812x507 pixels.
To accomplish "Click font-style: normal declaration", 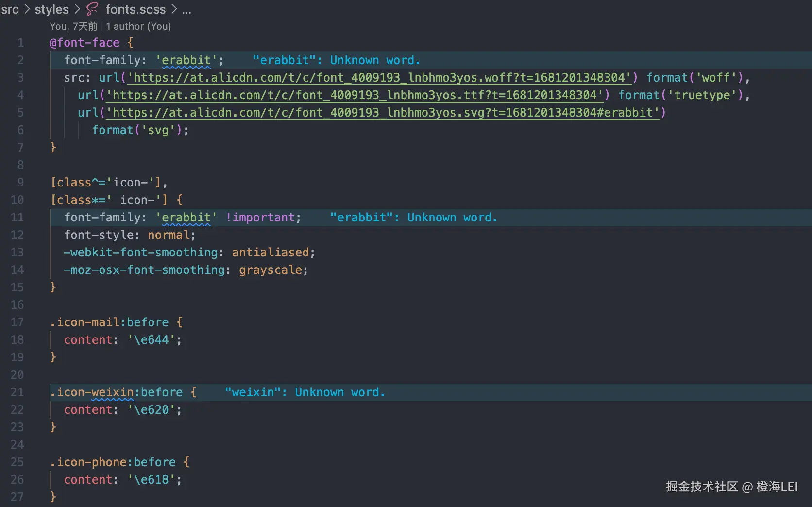I will pyautogui.click(x=130, y=235).
